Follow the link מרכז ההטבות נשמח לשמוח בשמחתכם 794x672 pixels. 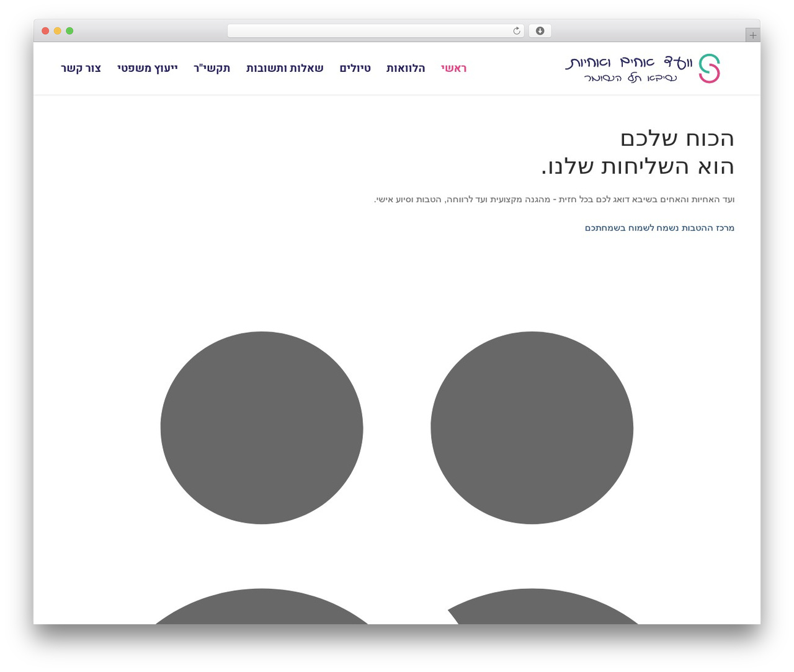[659, 228]
